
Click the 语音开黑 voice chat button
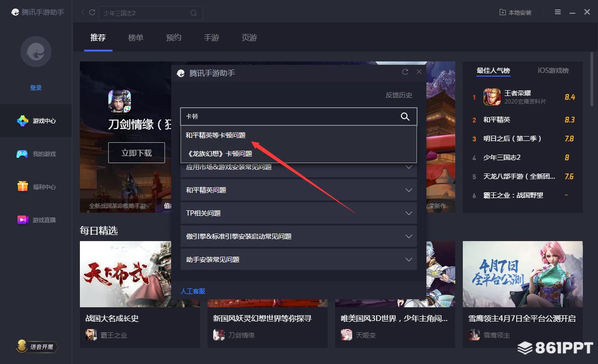[37, 347]
